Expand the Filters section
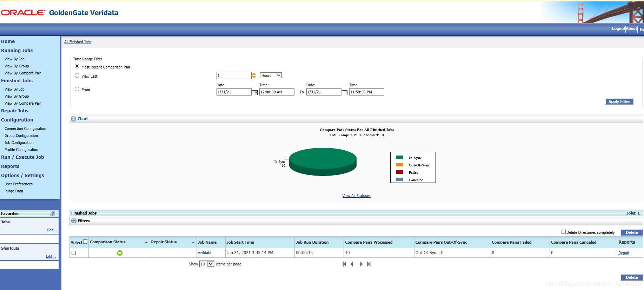This screenshot has height=290, width=644. point(74,221)
